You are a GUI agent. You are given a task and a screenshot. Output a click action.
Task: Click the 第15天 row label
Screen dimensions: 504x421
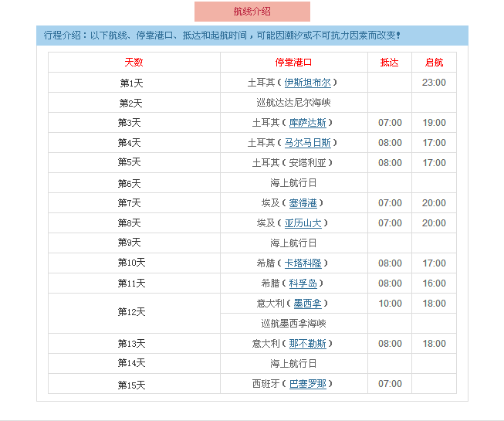[x=131, y=385]
